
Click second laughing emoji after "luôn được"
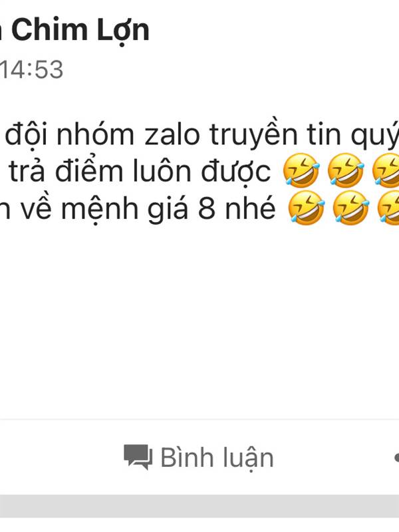point(346,170)
